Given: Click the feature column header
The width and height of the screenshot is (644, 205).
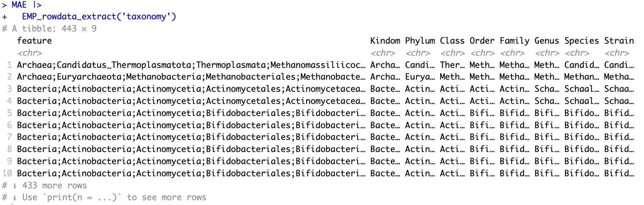Looking at the screenshot, I should pos(35,41).
